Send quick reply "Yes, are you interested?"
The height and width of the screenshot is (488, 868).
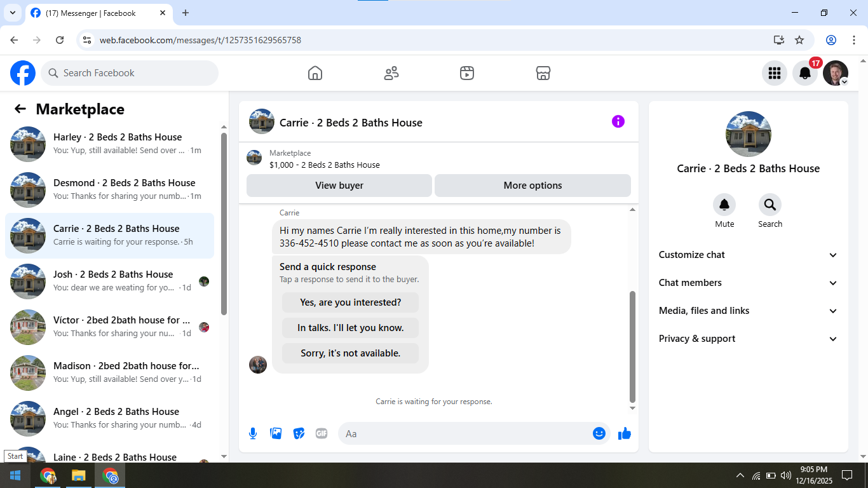point(350,302)
